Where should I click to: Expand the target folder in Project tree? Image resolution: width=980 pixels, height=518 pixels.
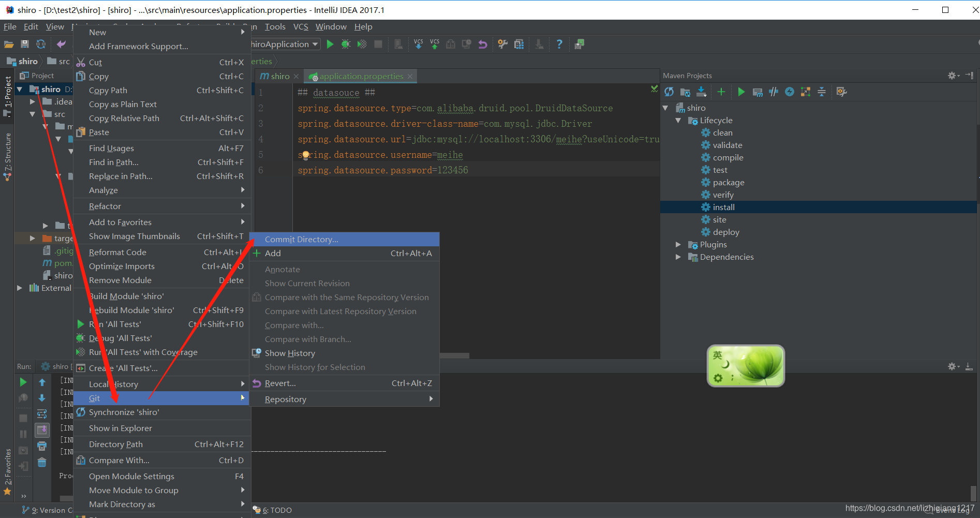[x=32, y=239]
